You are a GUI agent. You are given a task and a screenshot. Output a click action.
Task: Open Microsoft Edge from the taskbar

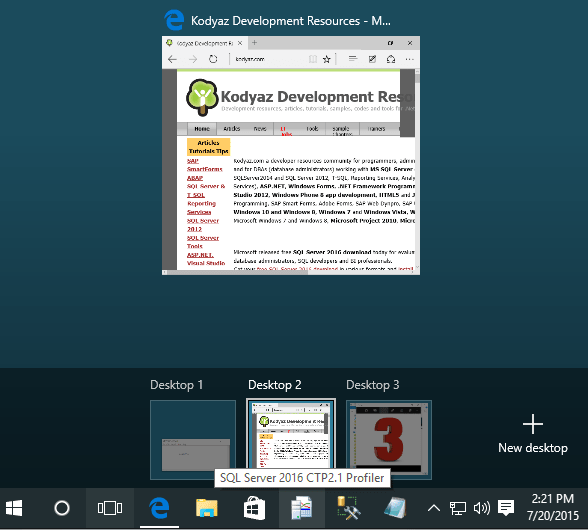159,508
